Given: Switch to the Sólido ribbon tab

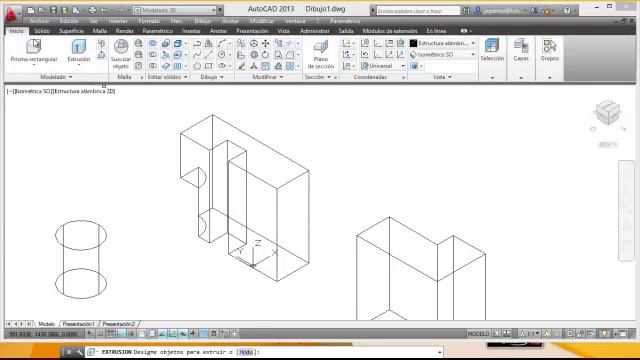Looking at the screenshot, I should [42, 31].
